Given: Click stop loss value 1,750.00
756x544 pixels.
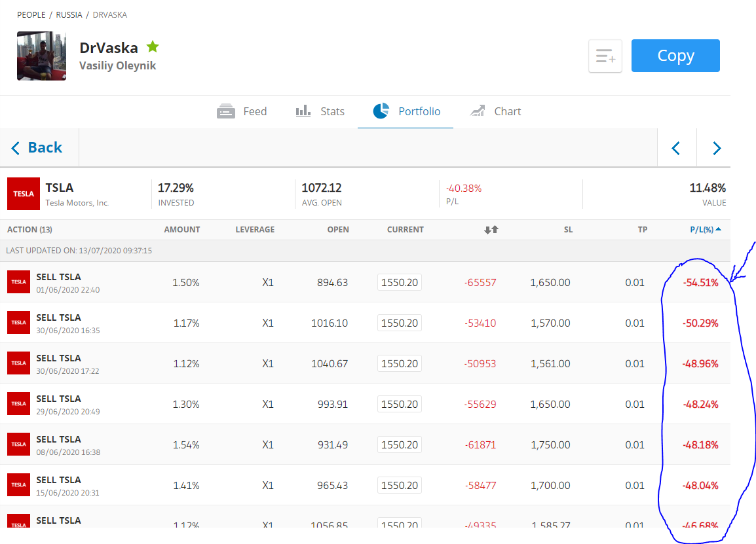Looking at the screenshot, I should (x=550, y=444).
